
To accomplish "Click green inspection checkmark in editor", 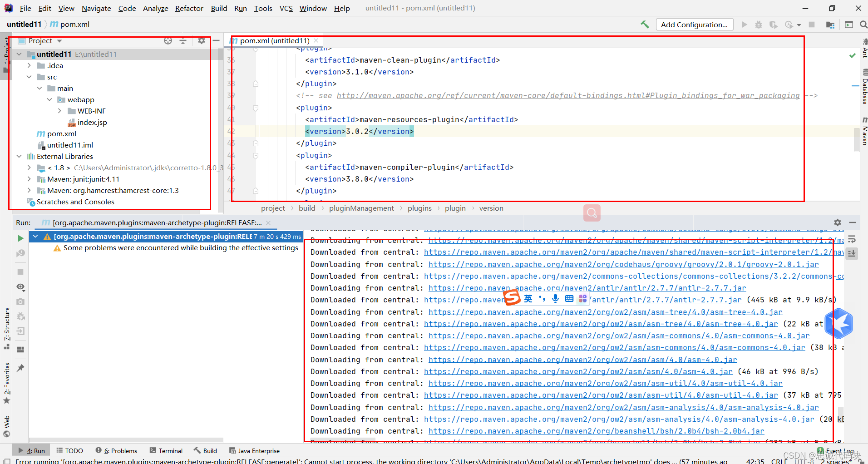I will (x=853, y=55).
